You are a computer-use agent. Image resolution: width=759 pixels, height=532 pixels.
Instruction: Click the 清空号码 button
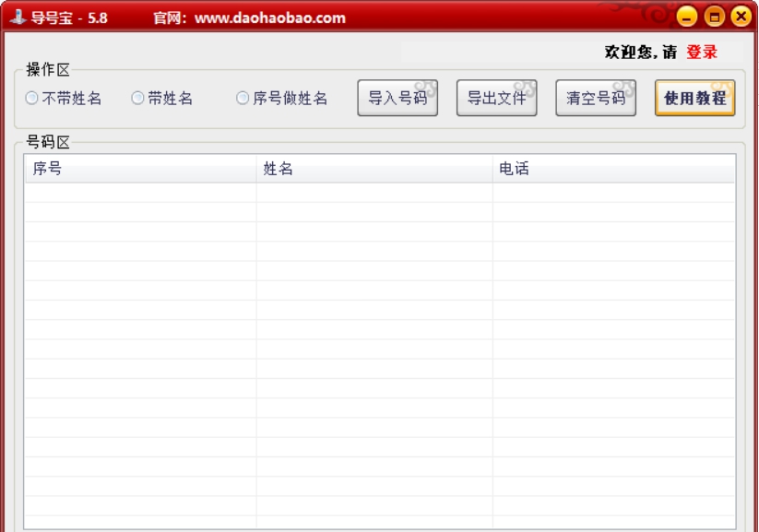(x=596, y=99)
